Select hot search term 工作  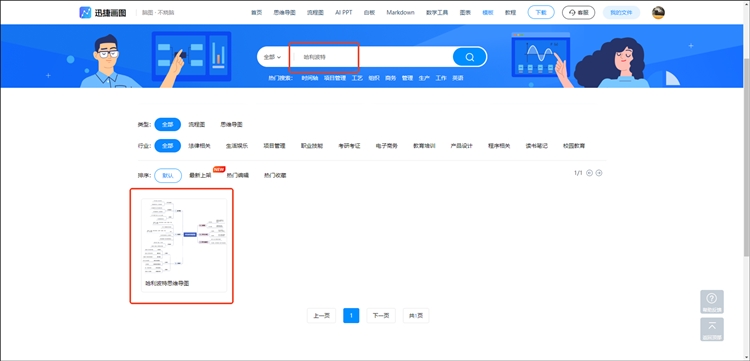coord(441,78)
